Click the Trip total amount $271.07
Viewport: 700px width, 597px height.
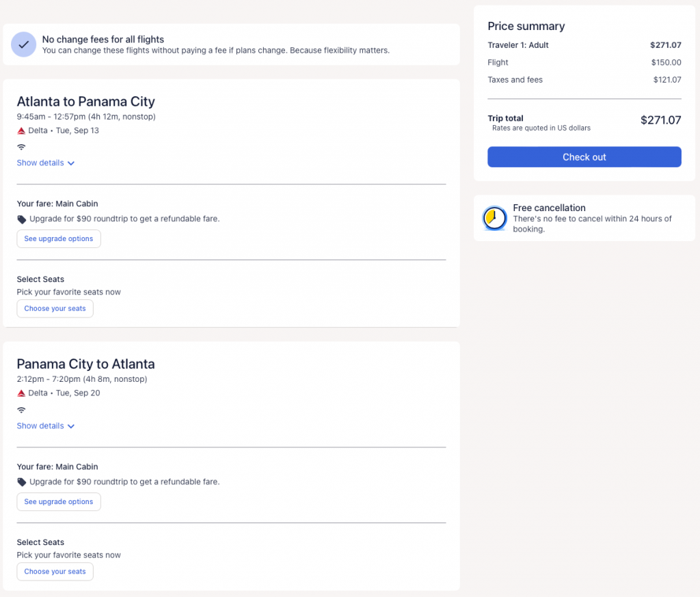point(660,120)
